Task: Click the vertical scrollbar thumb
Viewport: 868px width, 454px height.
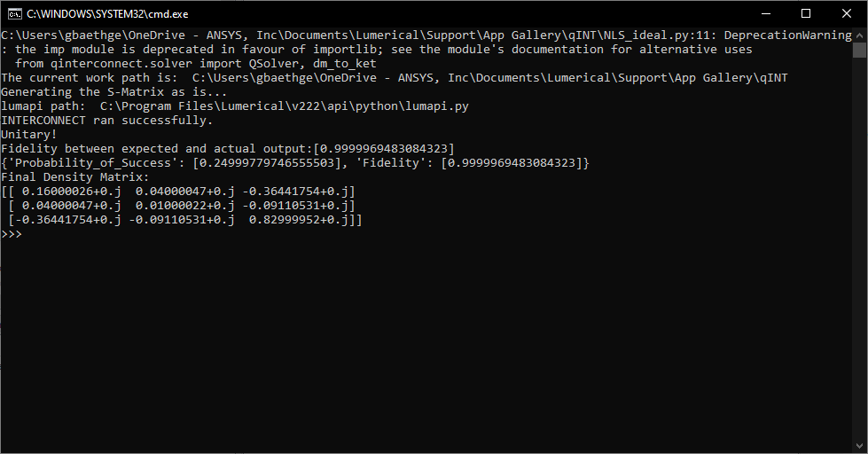Action: [x=859, y=50]
